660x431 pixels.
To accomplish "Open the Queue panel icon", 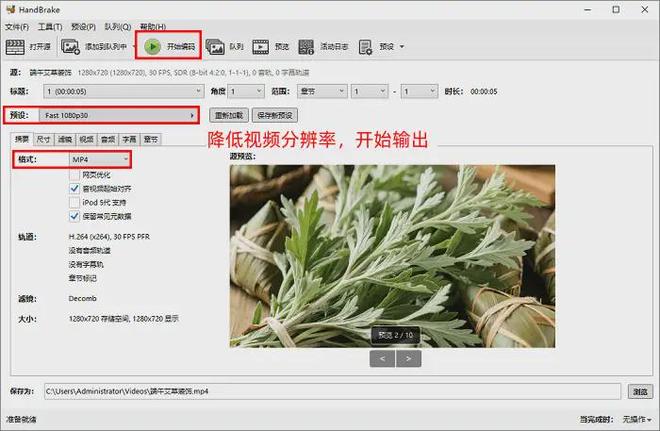I will pos(217,46).
